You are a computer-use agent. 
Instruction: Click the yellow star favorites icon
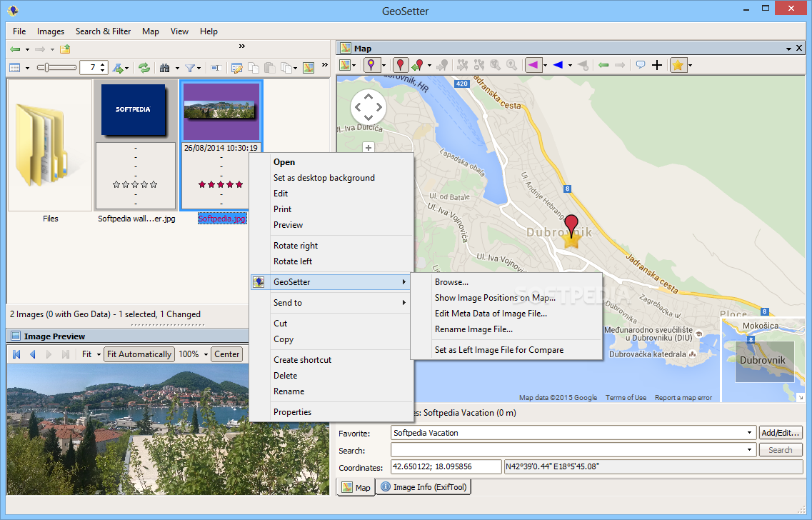pyautogui.click(x=678, y=65)
